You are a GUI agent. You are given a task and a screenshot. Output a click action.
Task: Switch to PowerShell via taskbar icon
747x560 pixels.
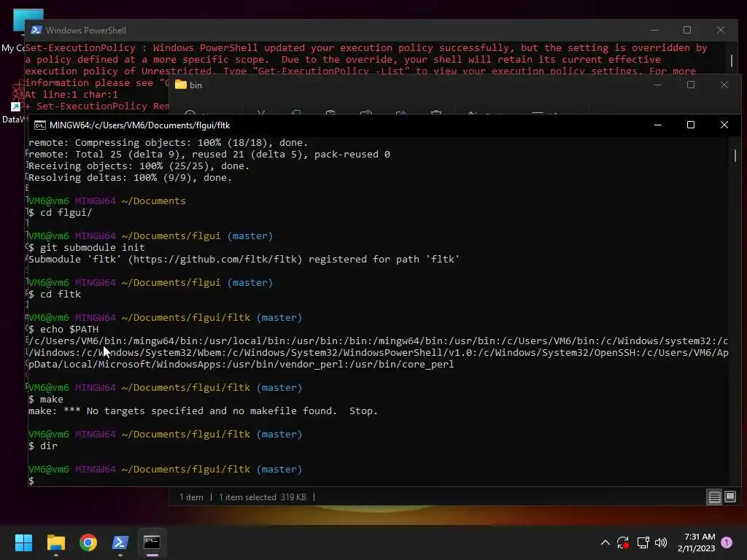pos(120,542)
